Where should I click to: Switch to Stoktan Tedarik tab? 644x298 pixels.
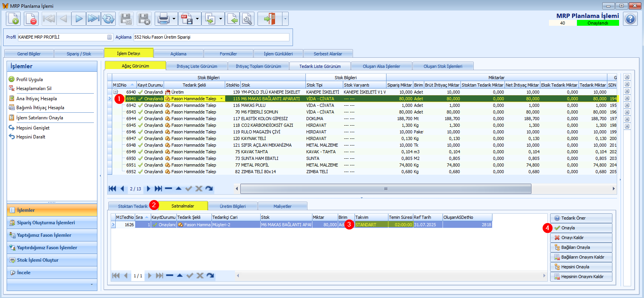pos(133,206)
